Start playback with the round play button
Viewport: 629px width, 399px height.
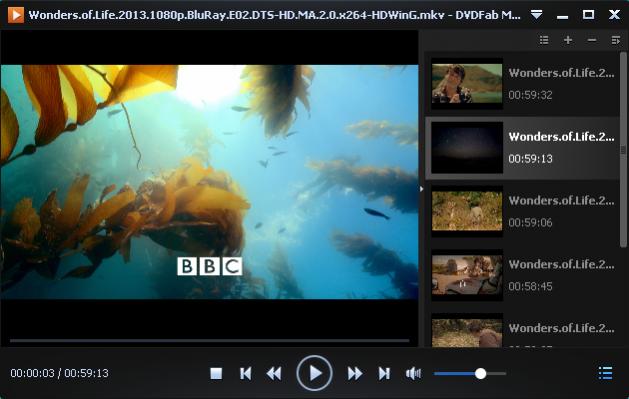pyautogui.click(x=314, y=373)
